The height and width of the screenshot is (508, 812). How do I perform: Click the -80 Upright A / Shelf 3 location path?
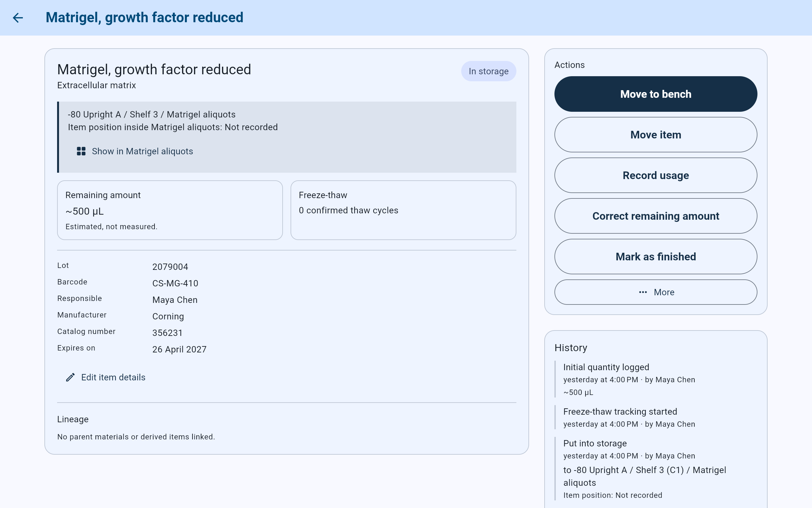(x=152, y=115)
